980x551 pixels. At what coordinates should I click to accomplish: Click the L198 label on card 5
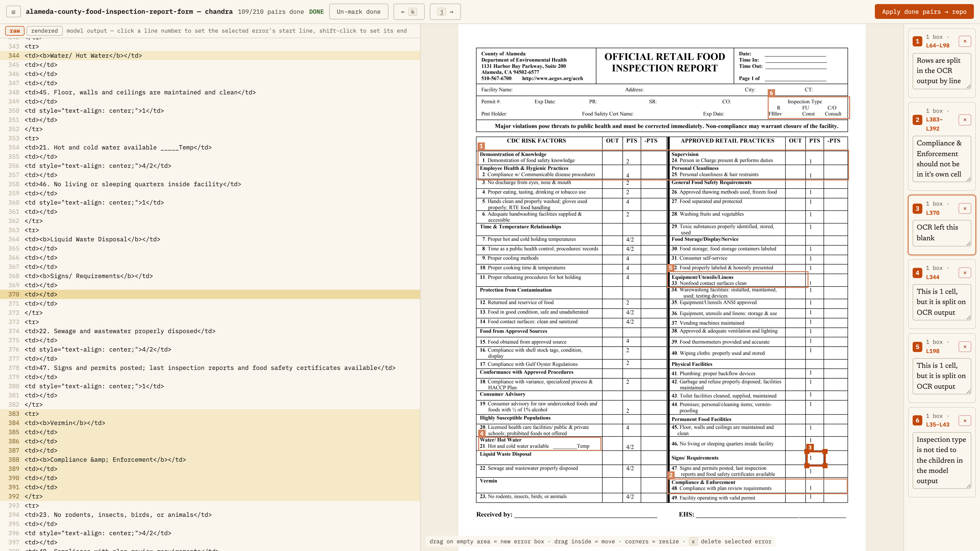pos(933,351)
